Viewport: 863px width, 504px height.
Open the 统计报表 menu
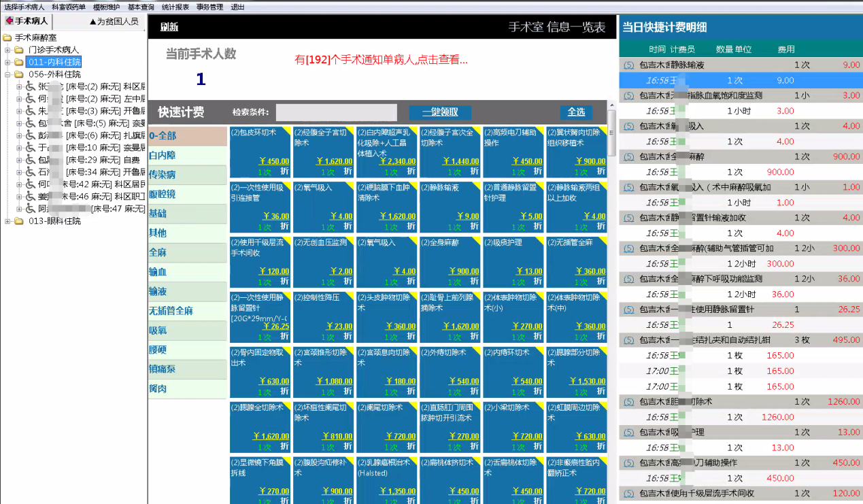[175, 7]
